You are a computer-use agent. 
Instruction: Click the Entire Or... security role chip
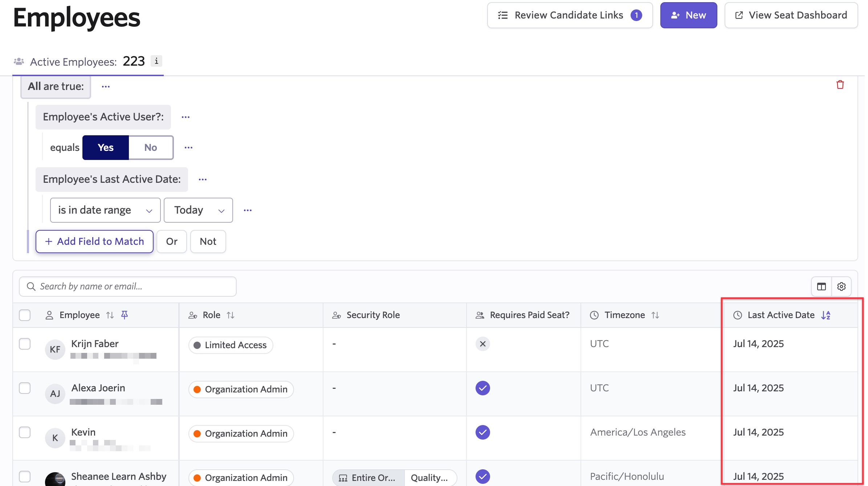point(368,478)
